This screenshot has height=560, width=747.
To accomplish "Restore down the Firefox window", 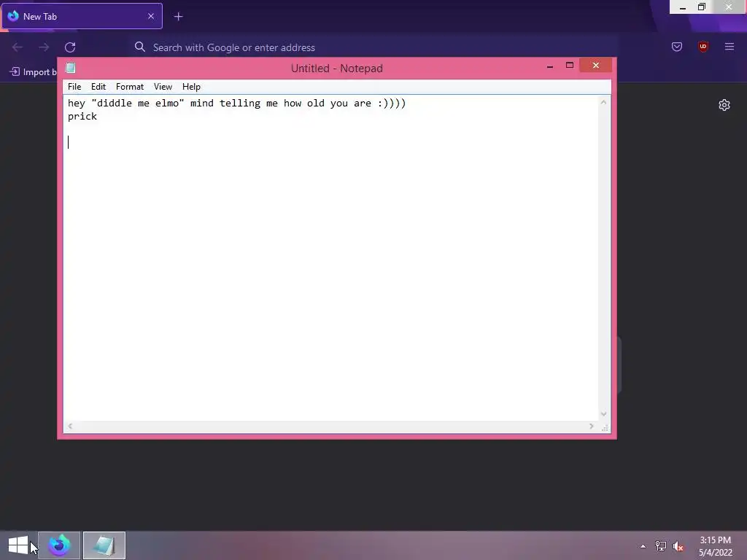I will (702, 7).
